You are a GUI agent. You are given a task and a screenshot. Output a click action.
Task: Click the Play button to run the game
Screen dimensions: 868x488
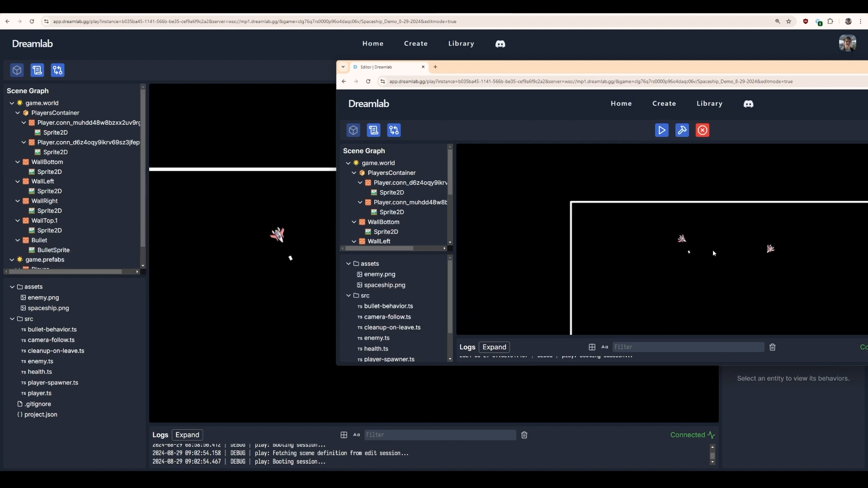point(661,130)
